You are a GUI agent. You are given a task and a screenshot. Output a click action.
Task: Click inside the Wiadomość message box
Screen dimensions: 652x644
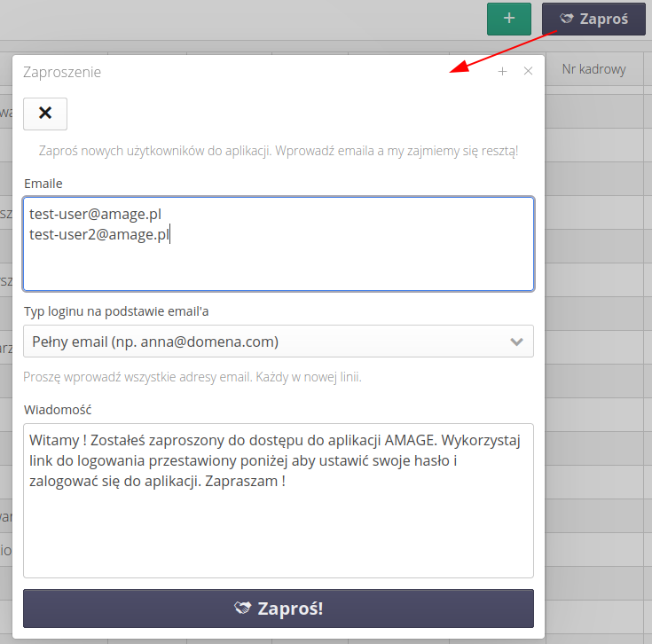279,532
